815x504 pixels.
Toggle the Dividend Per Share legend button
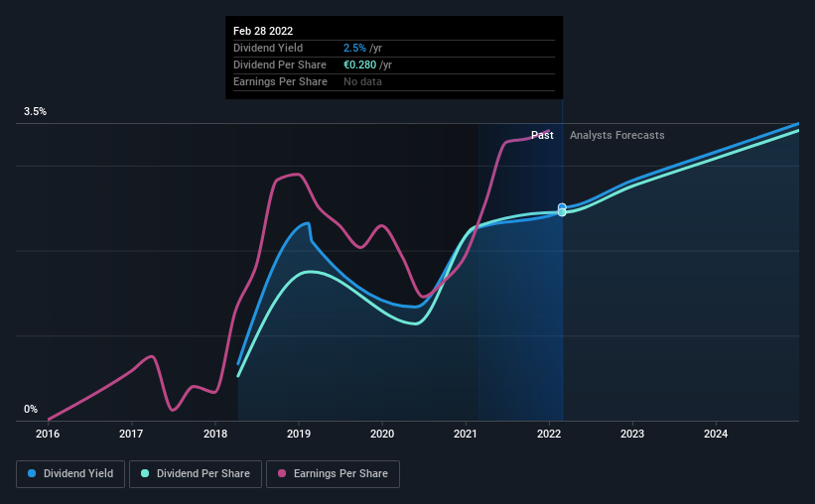[x=196, y=474]
